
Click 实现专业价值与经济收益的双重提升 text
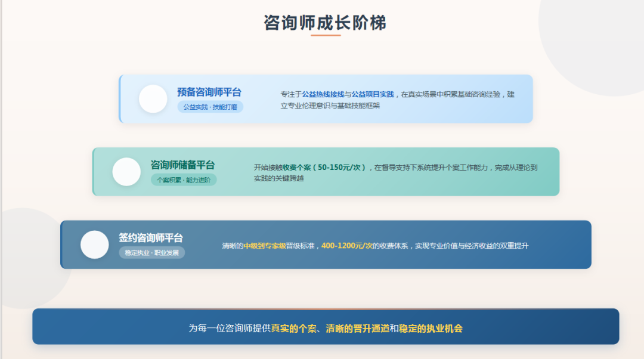click(x=472, y=246)
